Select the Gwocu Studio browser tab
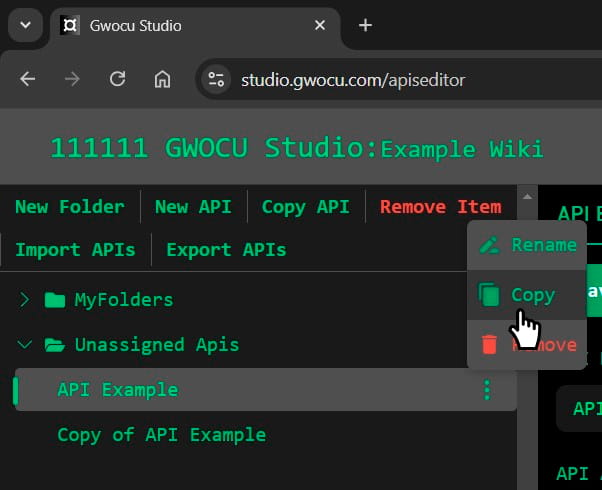This screenshot has height=490, width=602. [195, 26]
